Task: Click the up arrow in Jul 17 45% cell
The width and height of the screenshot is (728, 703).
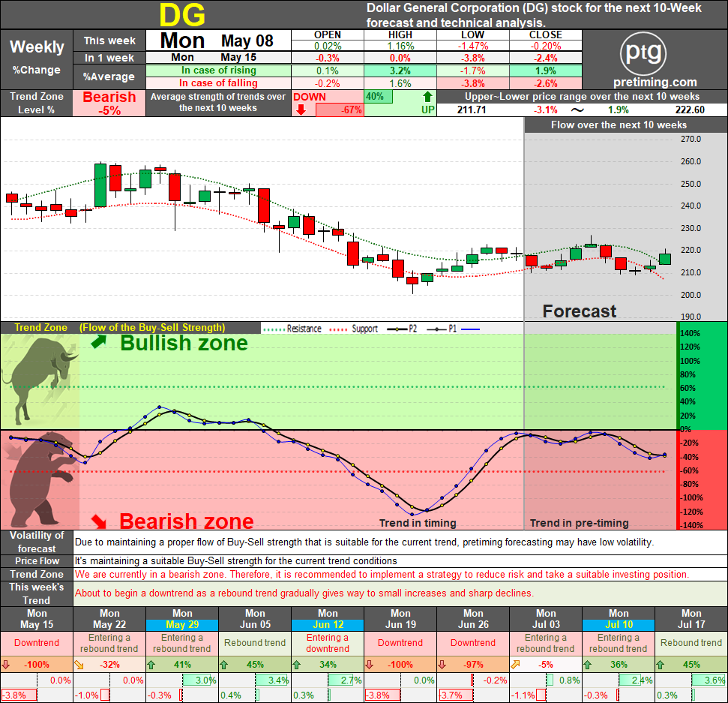Action: [661, 665]
